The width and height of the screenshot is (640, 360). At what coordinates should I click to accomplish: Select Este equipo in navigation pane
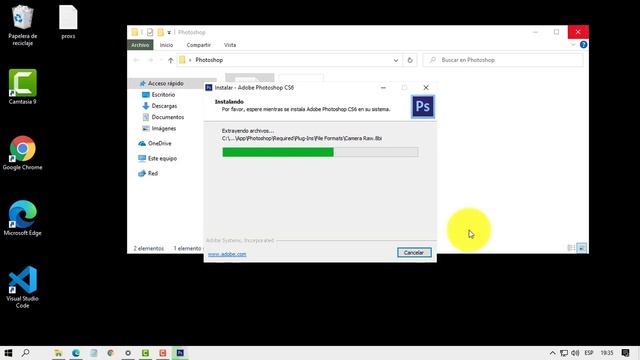[x=158, y=158]
